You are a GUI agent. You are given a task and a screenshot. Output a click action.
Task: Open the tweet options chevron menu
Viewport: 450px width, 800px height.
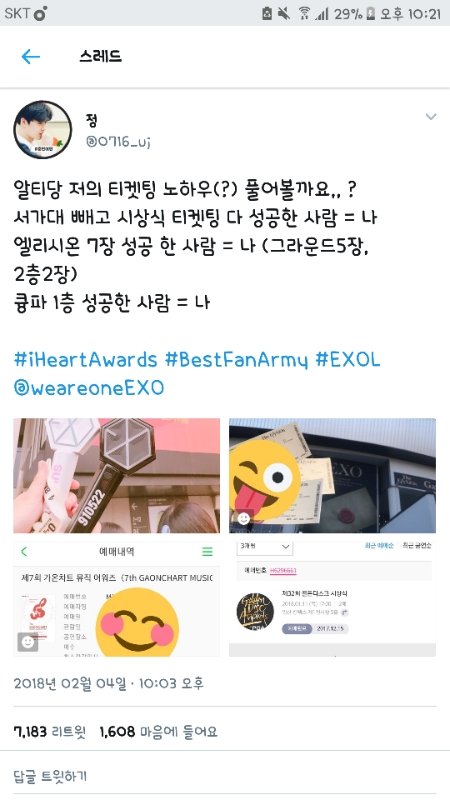(431, 117)
